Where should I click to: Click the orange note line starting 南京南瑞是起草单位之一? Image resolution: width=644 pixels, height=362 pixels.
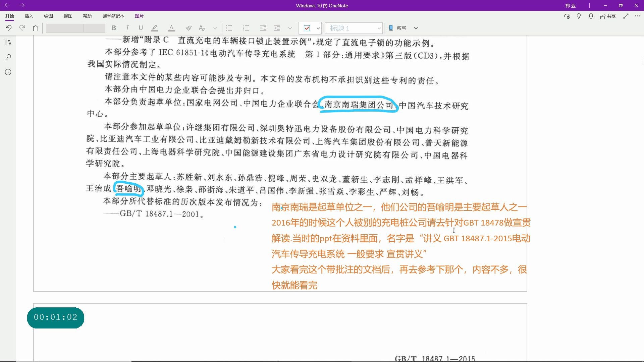click(399, 207)
